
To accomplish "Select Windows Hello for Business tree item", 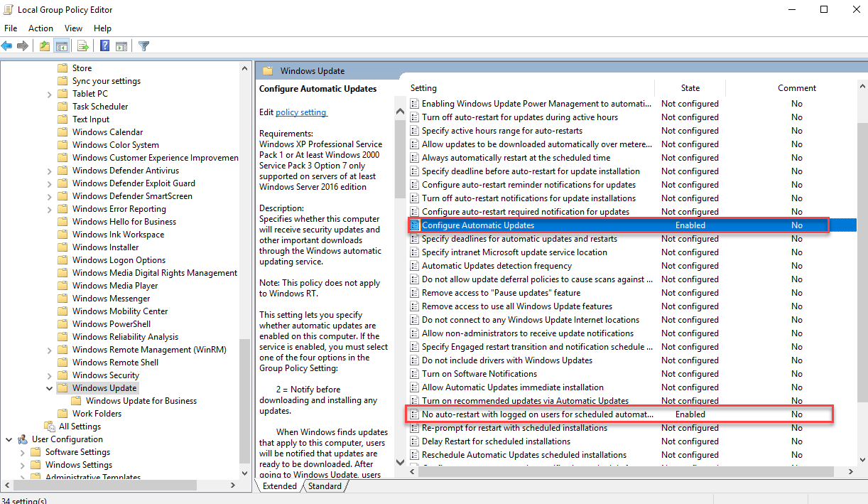I will pos(124,222).
